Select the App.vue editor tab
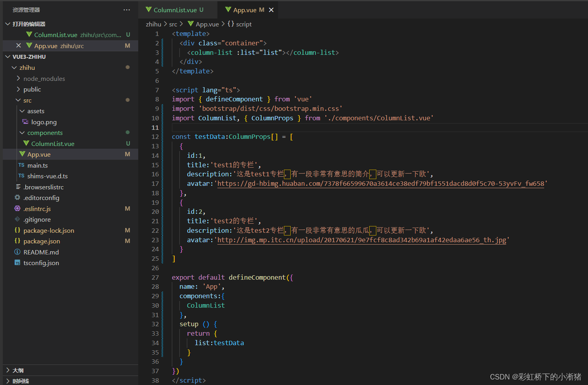 (x=248, y=10)
